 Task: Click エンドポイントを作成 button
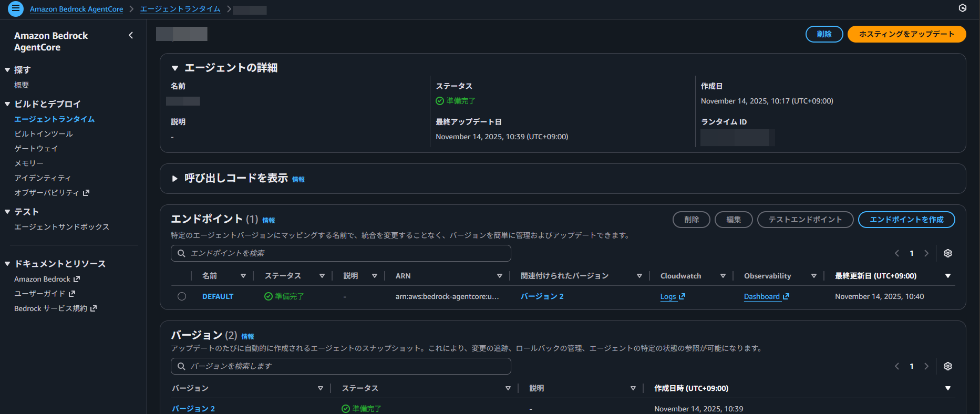click(x=906, y=220)
